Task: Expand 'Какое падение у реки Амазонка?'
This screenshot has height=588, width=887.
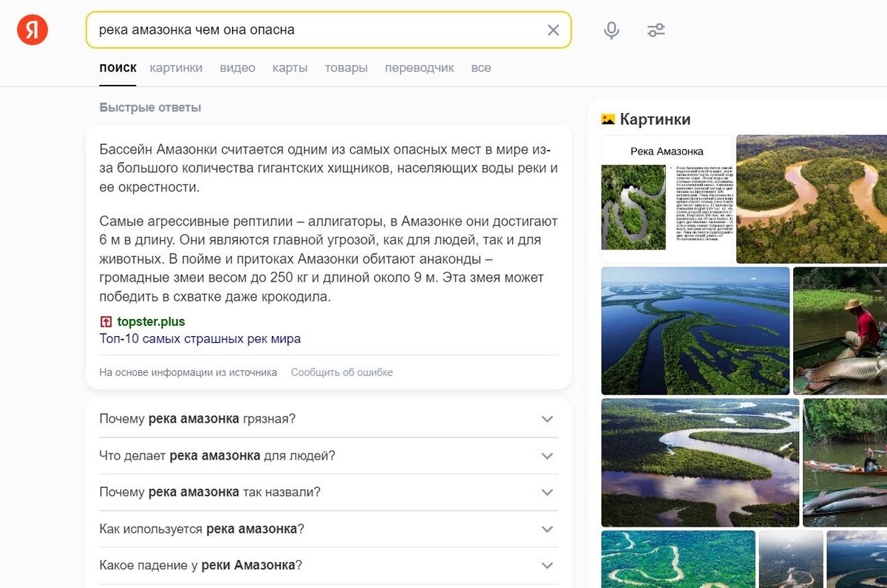Action: [x=547, y=565]
